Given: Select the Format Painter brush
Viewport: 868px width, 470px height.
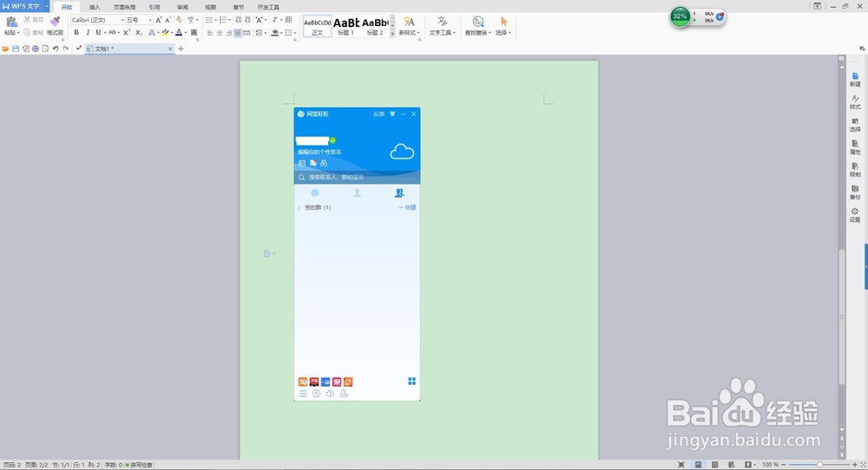Looking at the screenshot, I should tap(55, 22).
